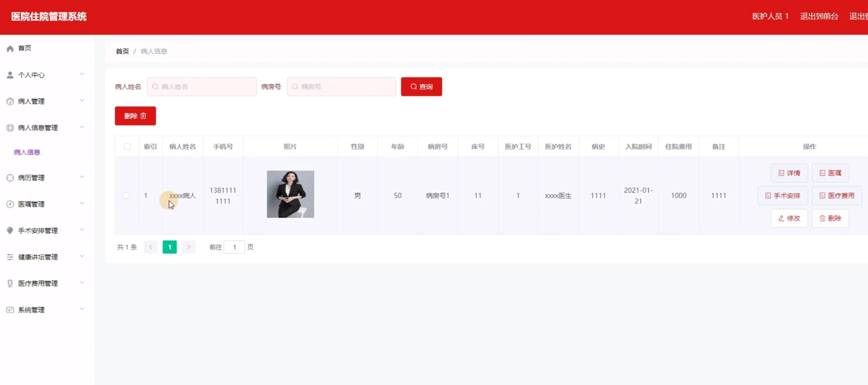Go to next page arrow in pagination

point(188,247)
